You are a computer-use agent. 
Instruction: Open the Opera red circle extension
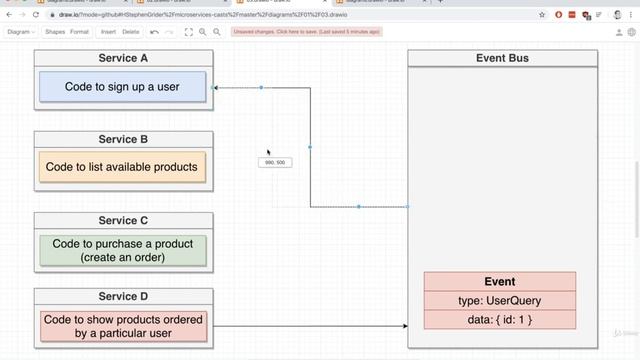point(558,15)
